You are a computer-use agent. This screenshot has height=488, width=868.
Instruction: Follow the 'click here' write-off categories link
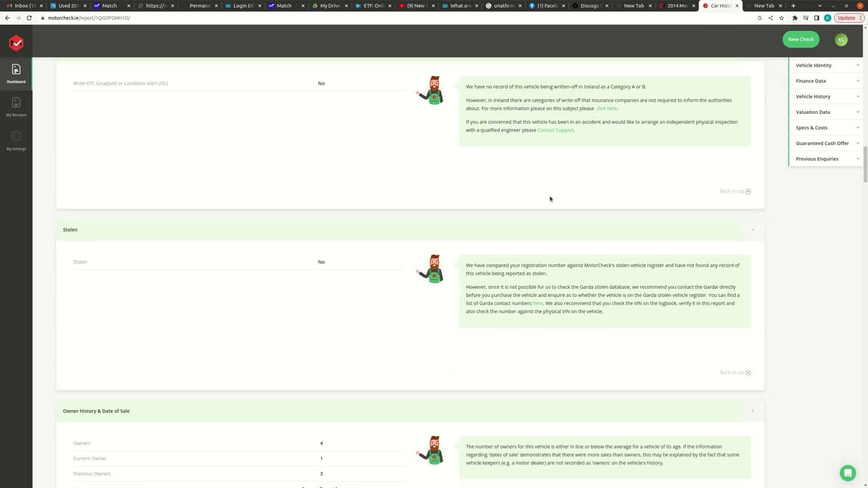point(606,108)
